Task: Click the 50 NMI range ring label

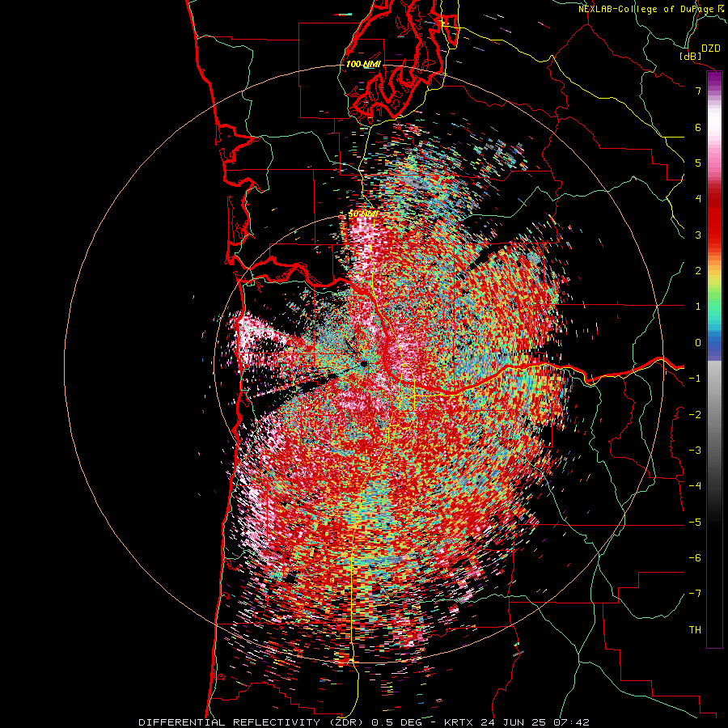Action: 363,214
